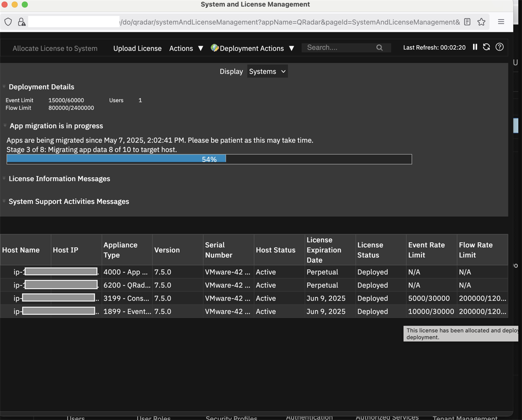The height and width of the screenshot is (420, 522).
Task: Toggle browser reader view icon
Action: pyautogui.click(x=467, y=22)
